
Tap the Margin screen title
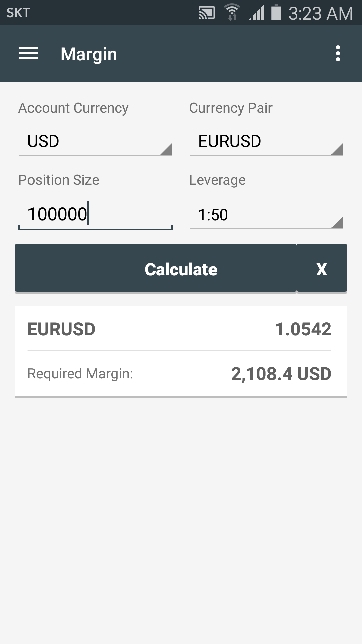89,54
